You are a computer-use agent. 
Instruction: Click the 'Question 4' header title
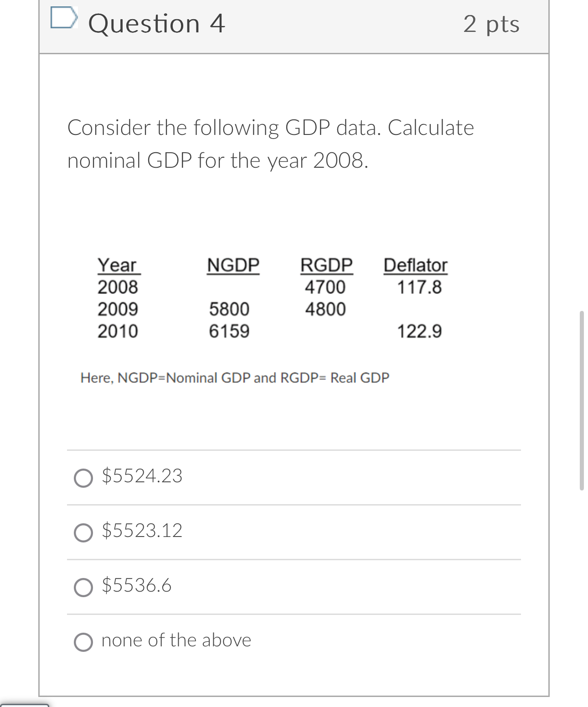click(x=156, y=24)
